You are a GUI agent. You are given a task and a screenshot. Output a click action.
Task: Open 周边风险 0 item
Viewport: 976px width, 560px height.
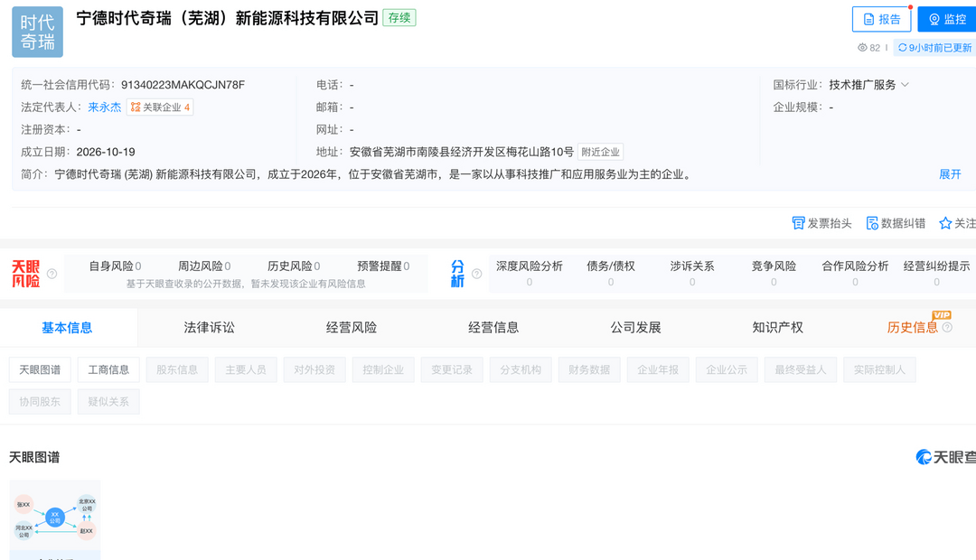coord(204,266)
